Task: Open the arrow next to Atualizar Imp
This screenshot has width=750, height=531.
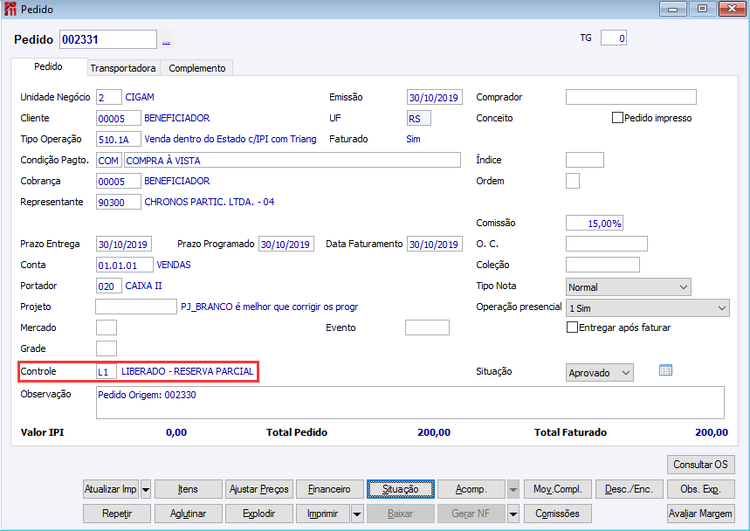Action: tap(146, 489)
